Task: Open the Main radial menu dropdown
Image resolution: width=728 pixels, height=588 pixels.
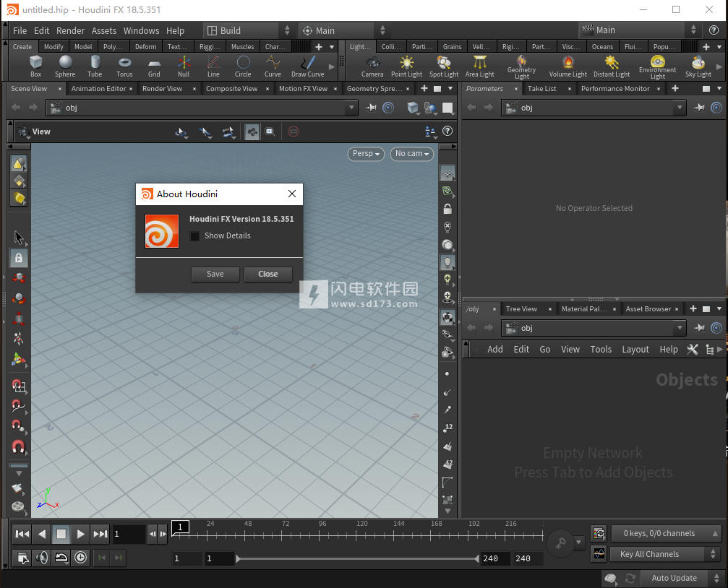Action: point(343,30)
